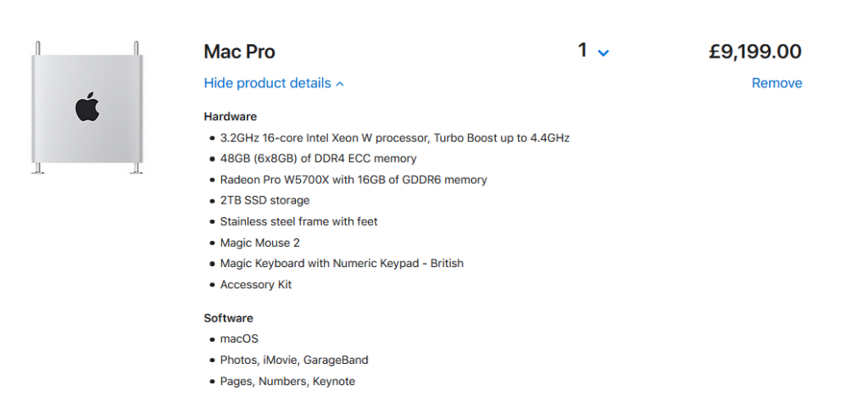Click Magic Keyboard with Numeric Keypad item
This screenshot has width=868, height=413.
[342, 264]
